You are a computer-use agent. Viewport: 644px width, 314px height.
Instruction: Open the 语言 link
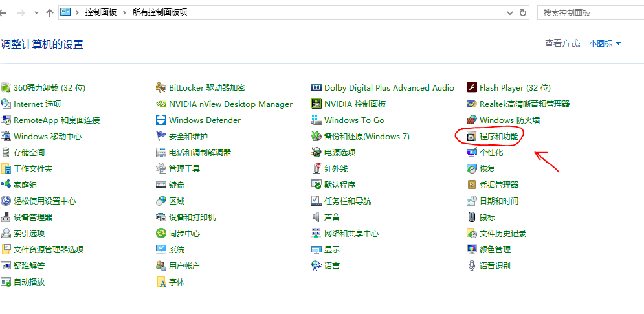[332, 265]
